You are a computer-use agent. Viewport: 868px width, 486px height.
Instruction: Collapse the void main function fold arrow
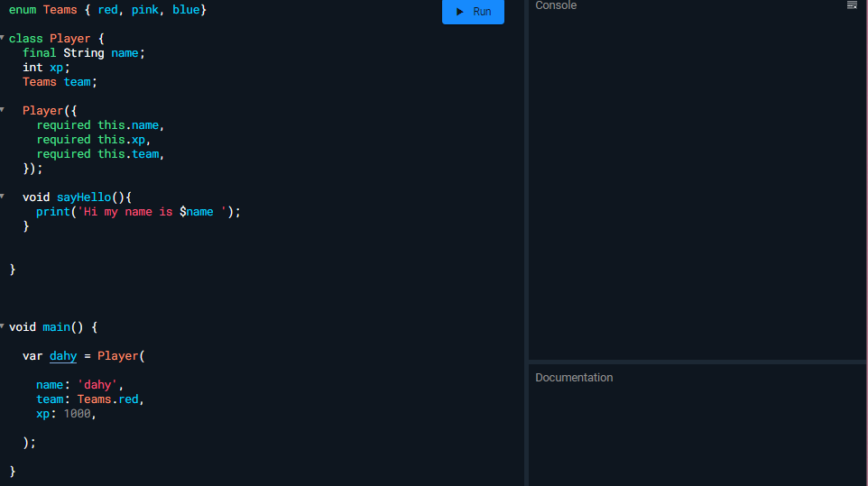(2, 326)
